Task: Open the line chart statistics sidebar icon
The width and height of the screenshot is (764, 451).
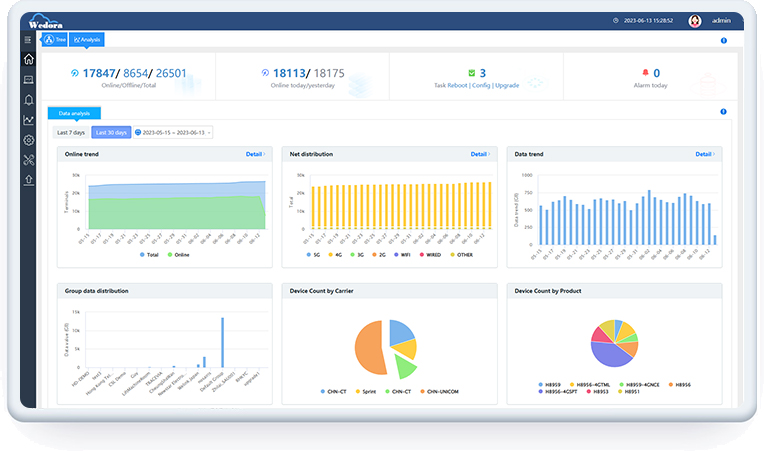Action: pos(28,120)
